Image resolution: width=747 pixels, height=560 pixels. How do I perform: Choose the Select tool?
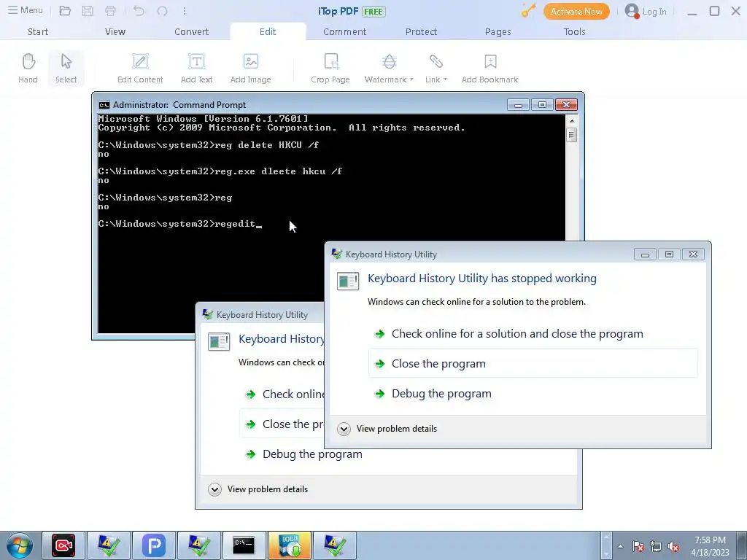66,68
